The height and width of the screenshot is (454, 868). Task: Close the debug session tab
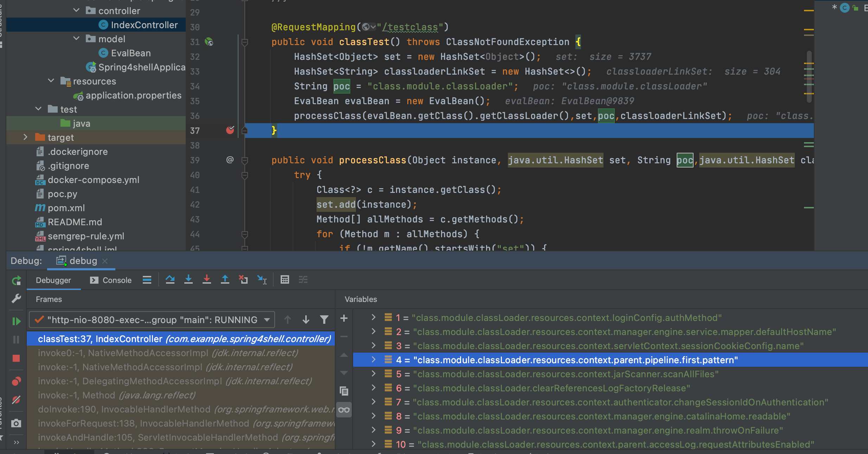click(105, 261)
